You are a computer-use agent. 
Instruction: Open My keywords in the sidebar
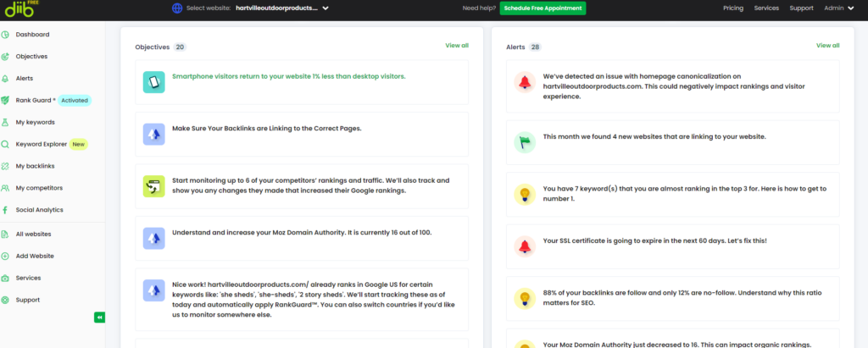[35, 122]
